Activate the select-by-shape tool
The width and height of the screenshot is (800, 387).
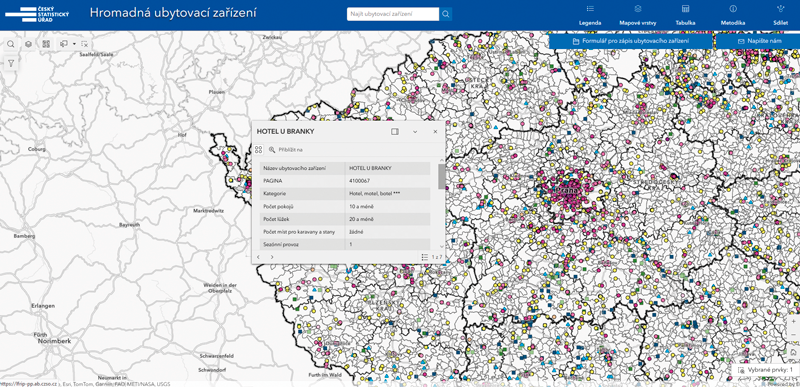click(64, 44)
